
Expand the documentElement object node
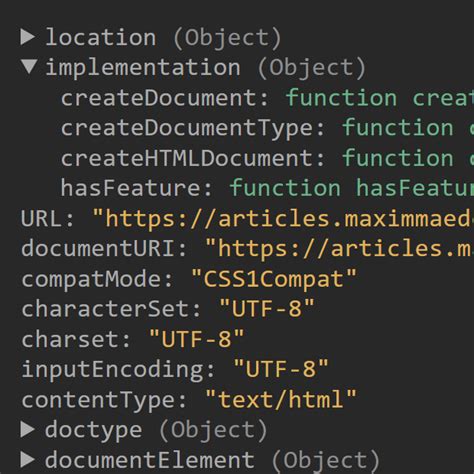[x=28, y=460]
